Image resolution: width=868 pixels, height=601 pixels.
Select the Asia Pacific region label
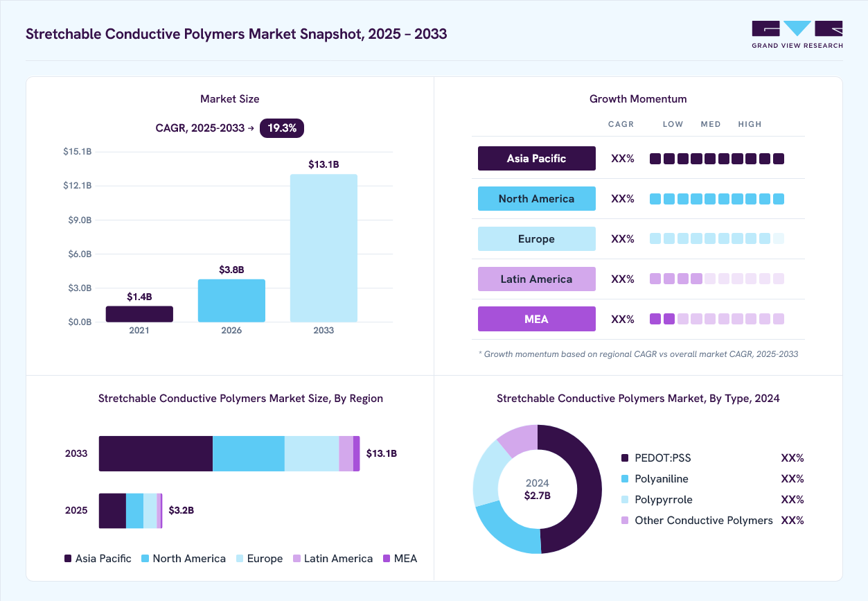[537, 158]
